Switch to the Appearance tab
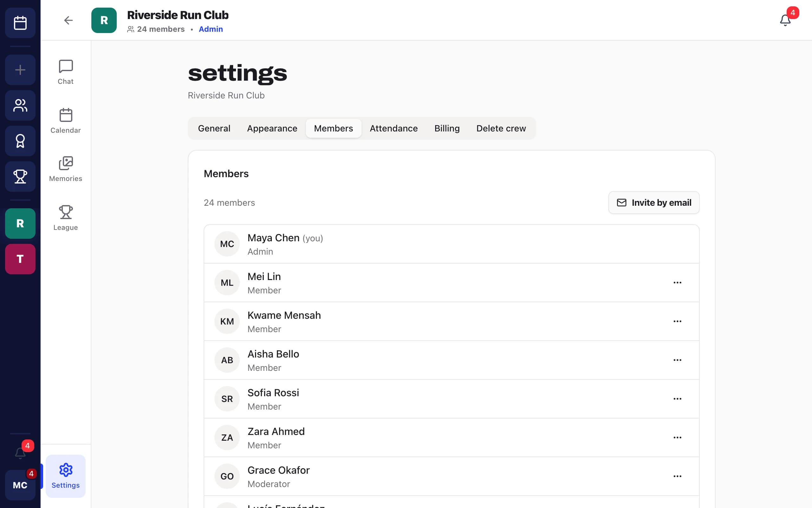 [272, 128]
